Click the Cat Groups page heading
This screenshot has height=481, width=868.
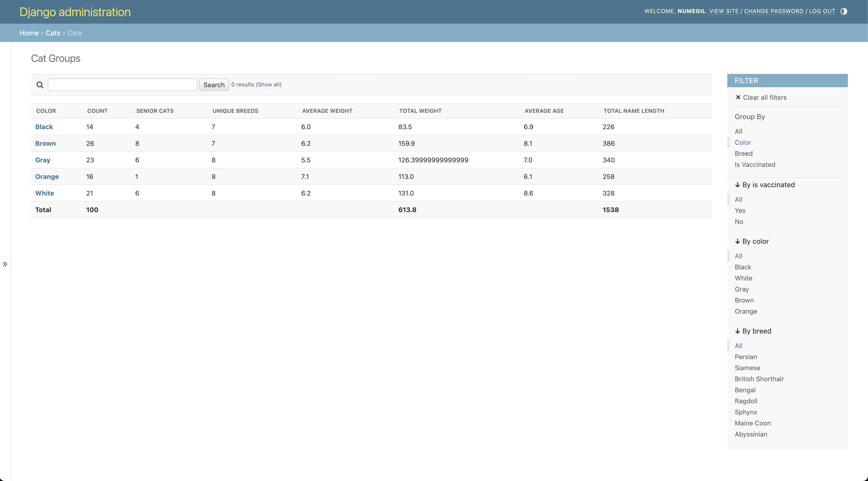[x=56, y=59]
